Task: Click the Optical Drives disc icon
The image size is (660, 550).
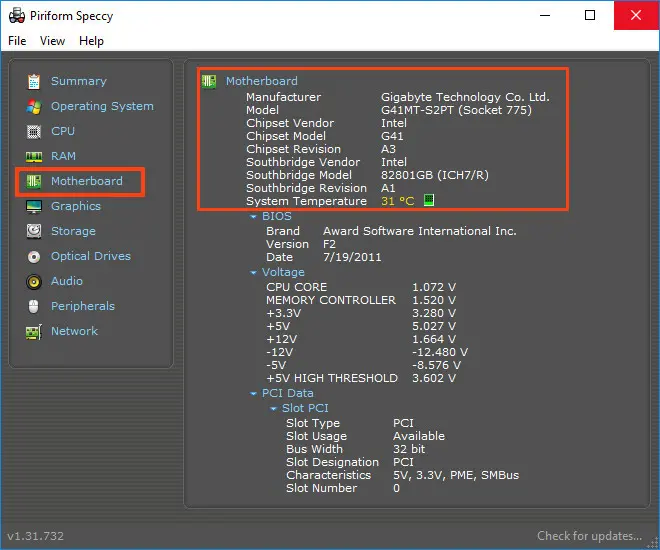Action: click(34, 257)
